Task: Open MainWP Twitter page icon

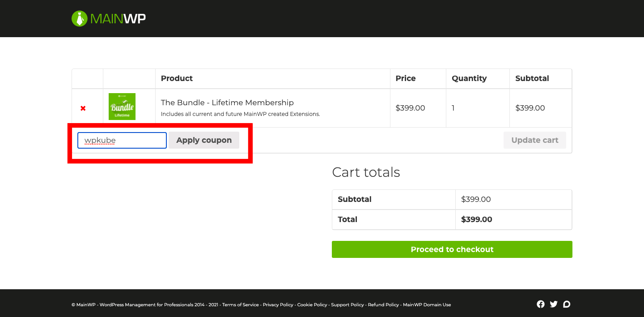Action: (554, 304)
